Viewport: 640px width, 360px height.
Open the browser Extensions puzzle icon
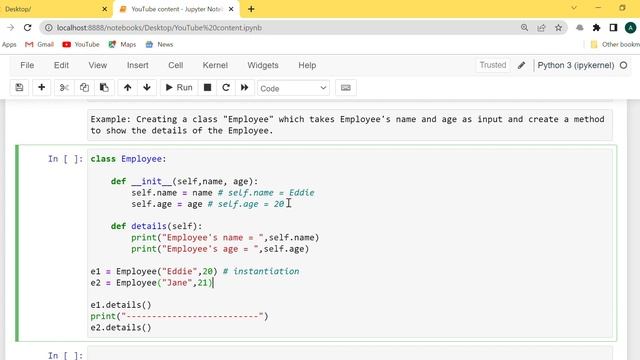click(x=596, y=28)
